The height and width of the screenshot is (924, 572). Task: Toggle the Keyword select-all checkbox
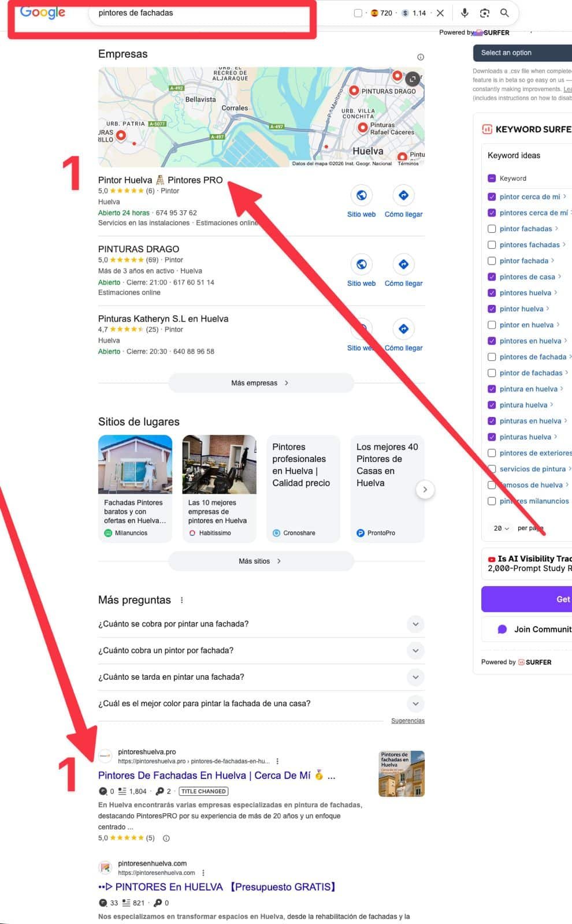click(492, 178)
